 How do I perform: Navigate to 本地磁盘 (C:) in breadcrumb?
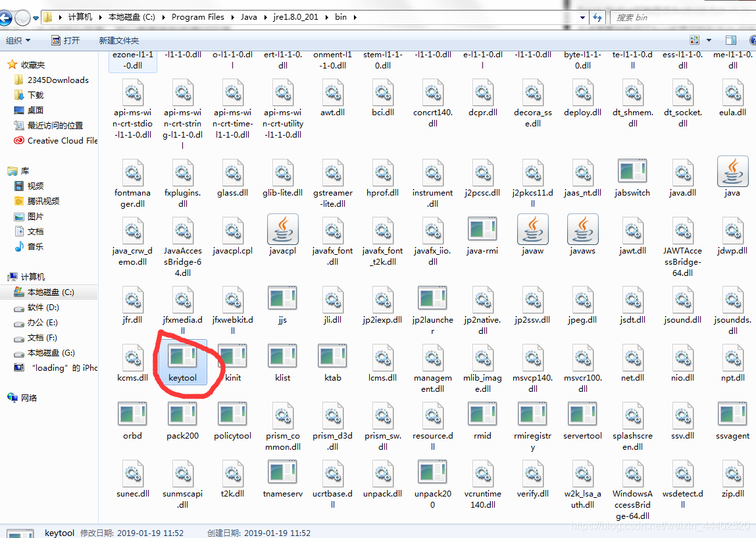click(x=132, y=17)
